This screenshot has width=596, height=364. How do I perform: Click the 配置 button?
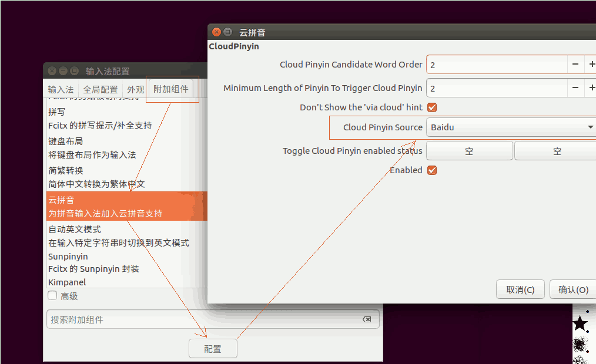point(213,348)
